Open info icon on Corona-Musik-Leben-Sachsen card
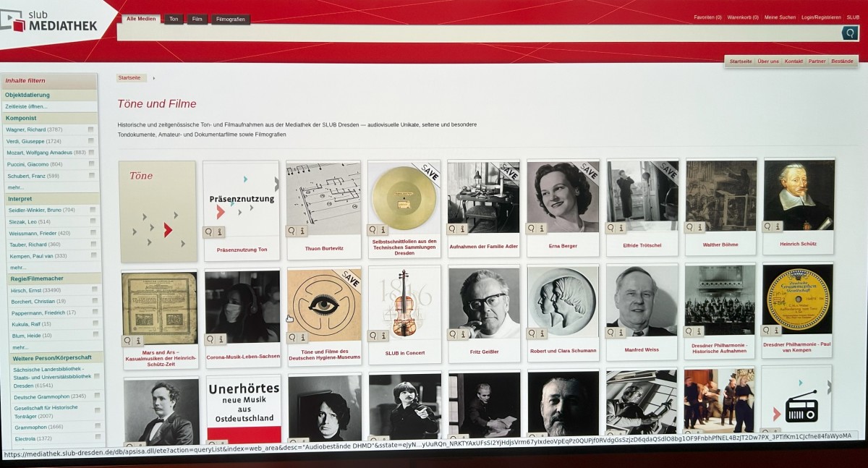This screenshot has width=868, height=468. coord(221,339)
